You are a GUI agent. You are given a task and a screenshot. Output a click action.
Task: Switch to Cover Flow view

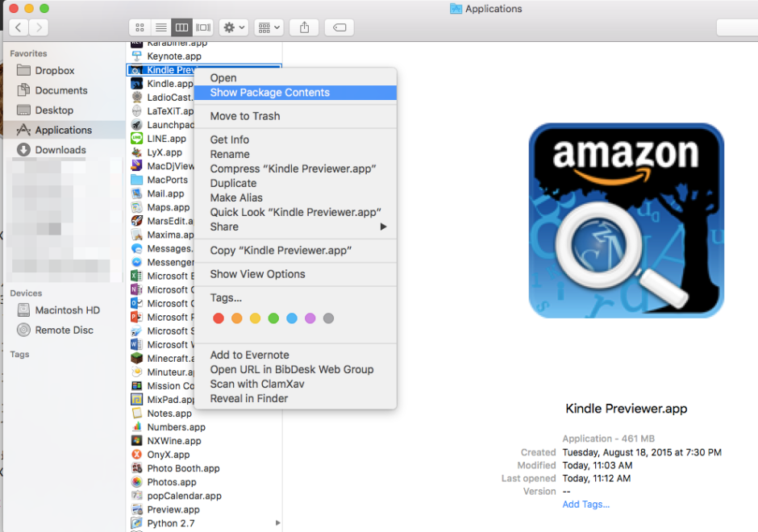(203, 27)
